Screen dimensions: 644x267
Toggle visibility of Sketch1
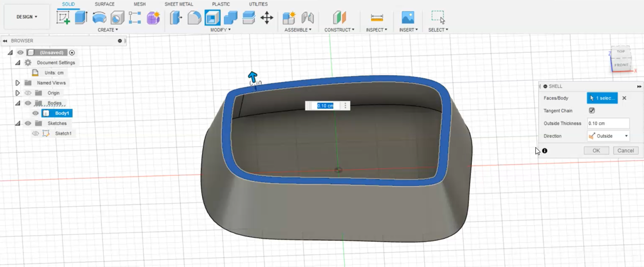coord(35,133)
